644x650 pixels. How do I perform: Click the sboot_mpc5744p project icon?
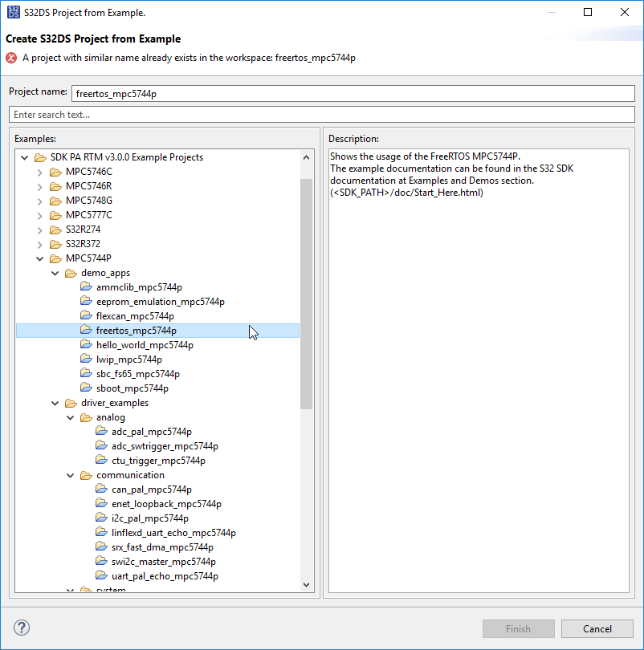point(86,388)
